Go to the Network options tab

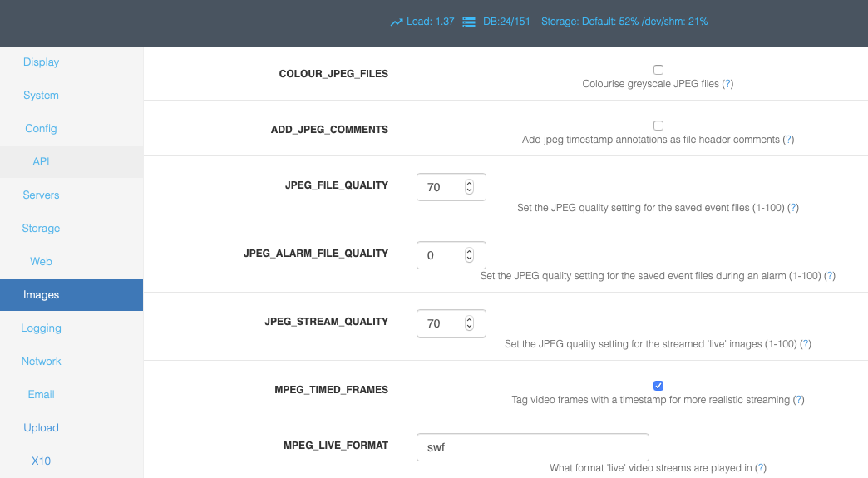41,362
